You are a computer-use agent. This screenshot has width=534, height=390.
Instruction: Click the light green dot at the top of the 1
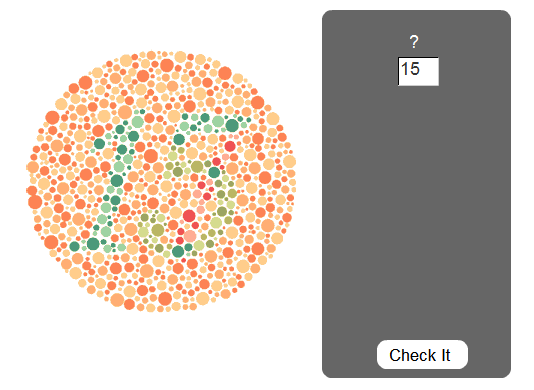click(138, 122)
